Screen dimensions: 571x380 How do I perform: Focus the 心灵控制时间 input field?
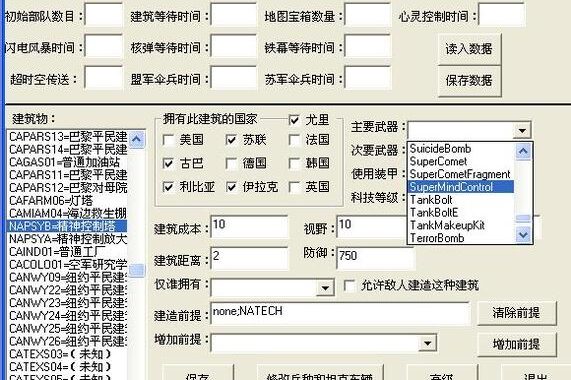coord(501,15)
